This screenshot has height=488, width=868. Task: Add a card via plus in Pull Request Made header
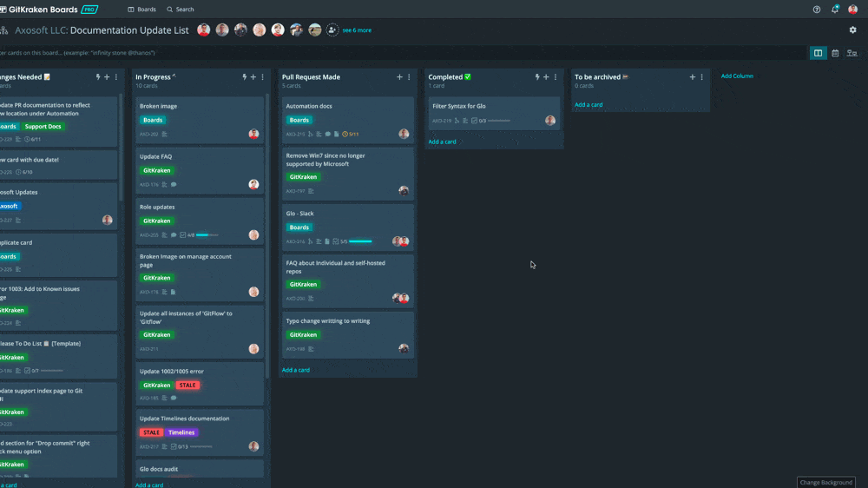pos(399,77)
